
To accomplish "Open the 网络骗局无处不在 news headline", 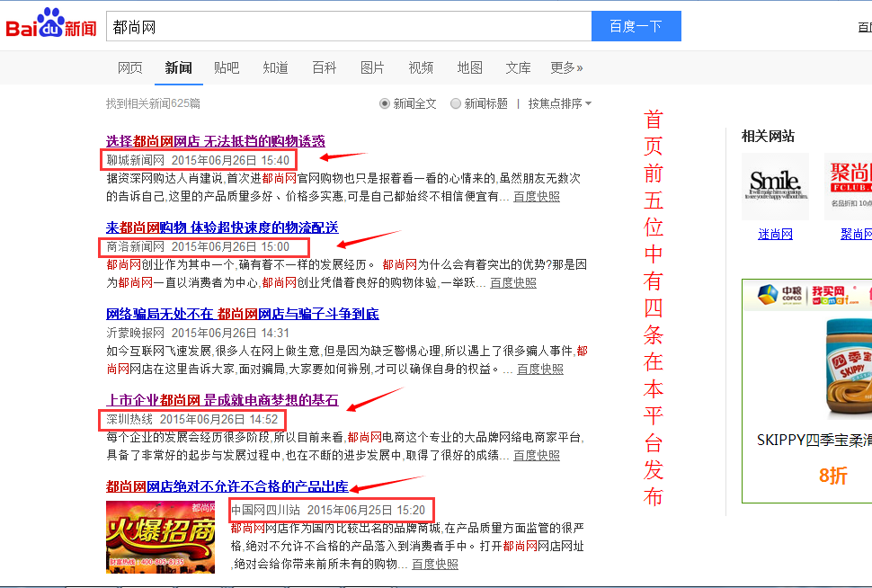I will [243, 314].
